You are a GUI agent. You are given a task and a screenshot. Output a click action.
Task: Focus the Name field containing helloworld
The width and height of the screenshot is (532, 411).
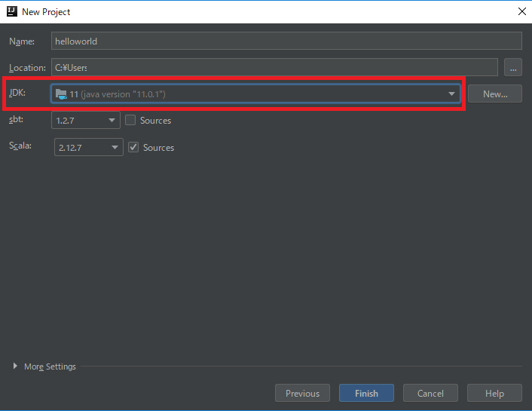pos(286,41)
